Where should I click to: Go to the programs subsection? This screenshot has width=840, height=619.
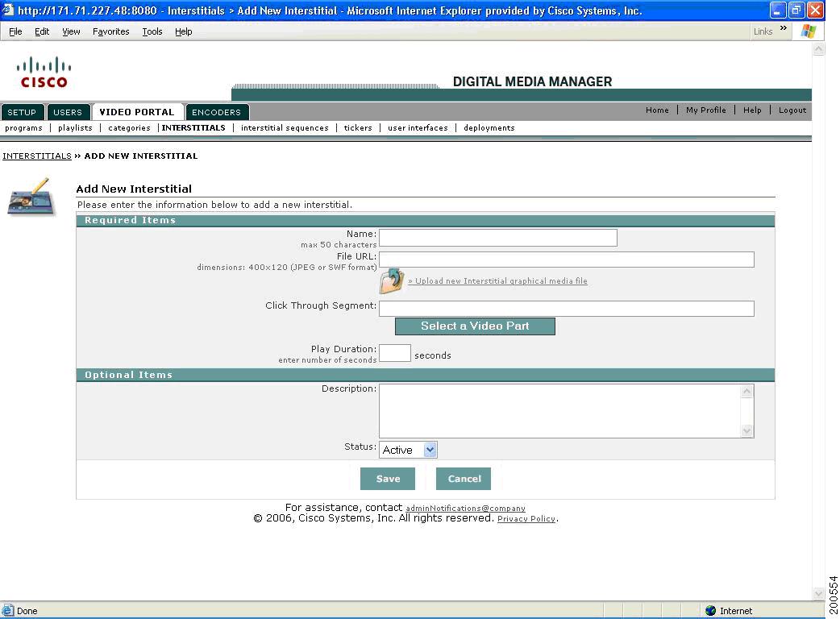click(23, 128)
